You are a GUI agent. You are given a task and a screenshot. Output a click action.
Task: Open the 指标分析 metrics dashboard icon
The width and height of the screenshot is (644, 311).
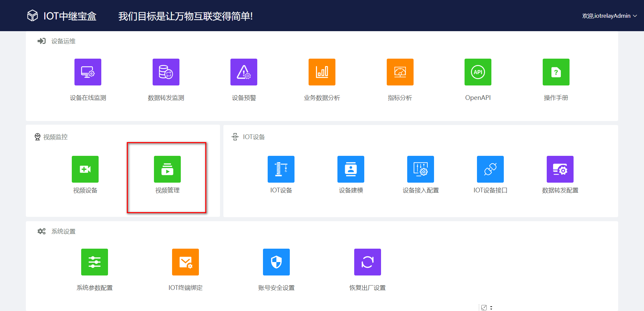400,72
